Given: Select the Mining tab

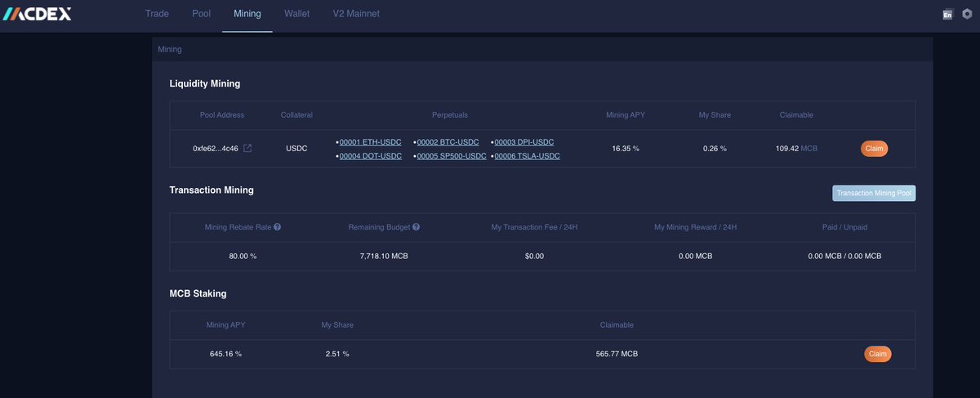Looking at the screenshot, I should coord(247,14).
